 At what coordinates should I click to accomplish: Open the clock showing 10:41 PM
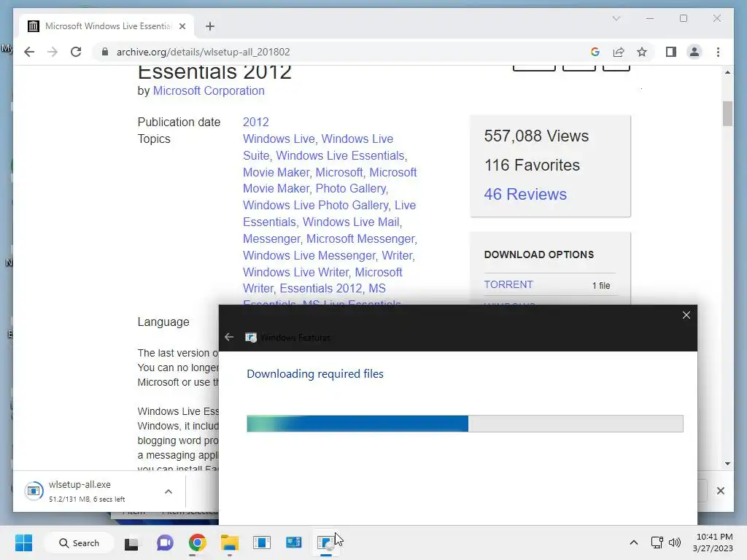pos(713,542)
